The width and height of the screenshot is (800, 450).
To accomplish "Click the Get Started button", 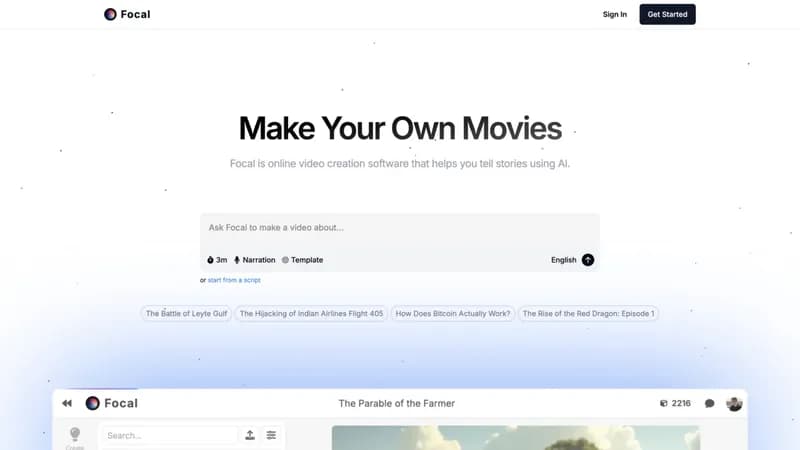I will pos(667,14).
